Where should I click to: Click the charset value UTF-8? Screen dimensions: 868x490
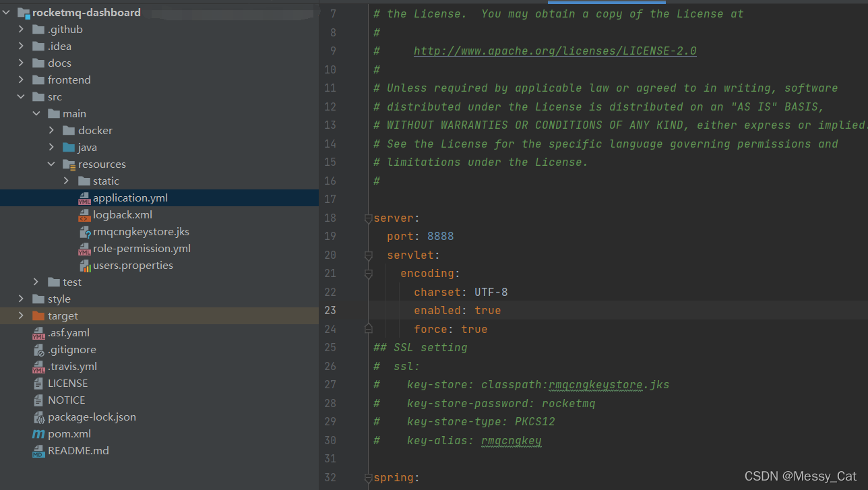point(491,293)
